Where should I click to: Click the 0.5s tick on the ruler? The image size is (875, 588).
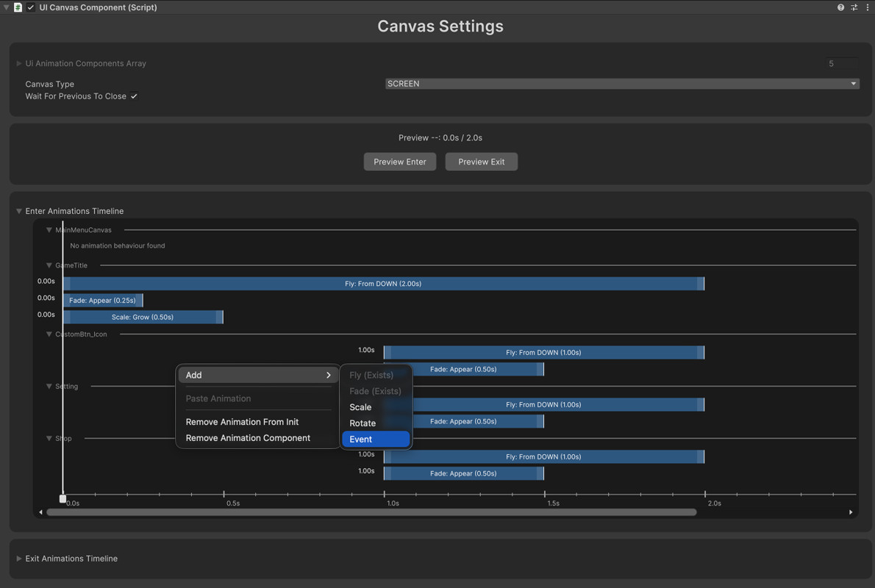[x=224, y=494]
